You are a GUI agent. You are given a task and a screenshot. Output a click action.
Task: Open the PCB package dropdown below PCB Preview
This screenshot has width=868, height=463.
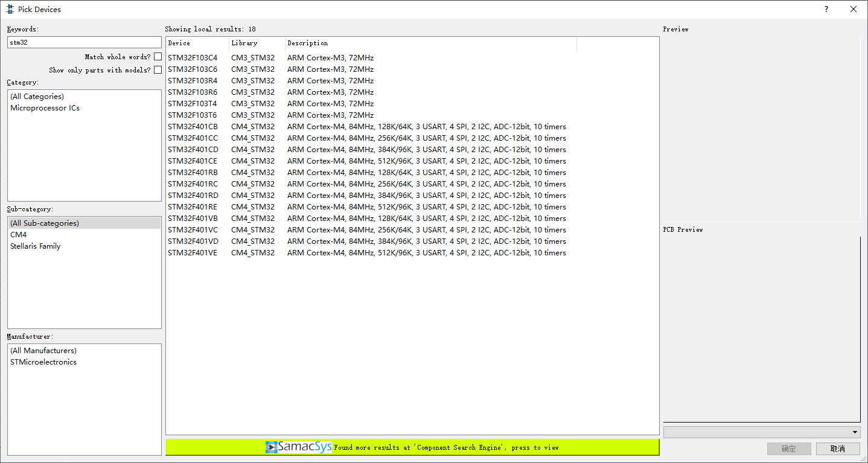coord(762,432)
